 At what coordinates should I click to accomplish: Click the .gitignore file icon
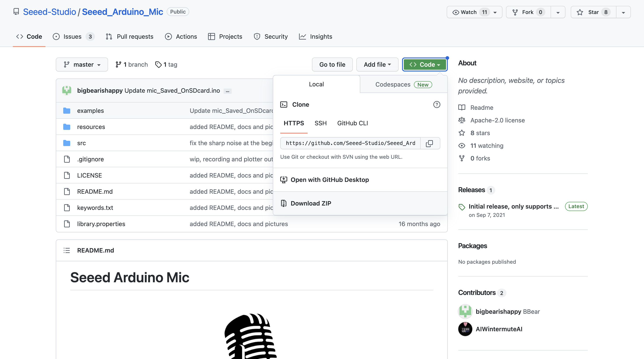point(67,159)
